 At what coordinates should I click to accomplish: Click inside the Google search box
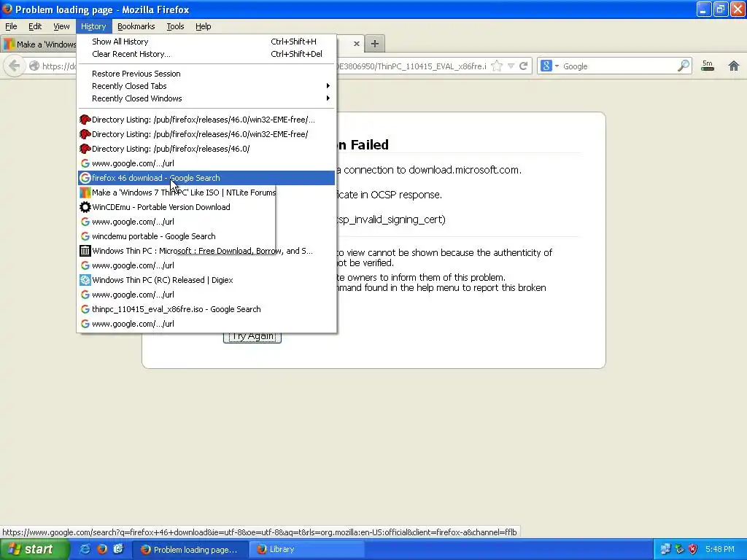pyautogui.click(x=619, y=66)
